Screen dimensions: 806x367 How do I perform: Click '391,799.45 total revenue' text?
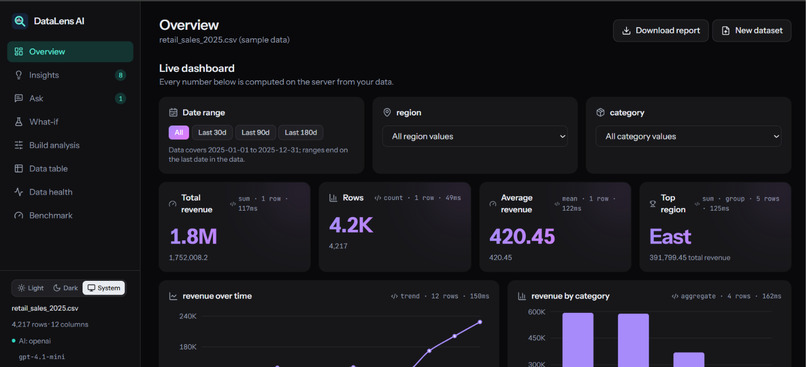[x=689, y=258]
